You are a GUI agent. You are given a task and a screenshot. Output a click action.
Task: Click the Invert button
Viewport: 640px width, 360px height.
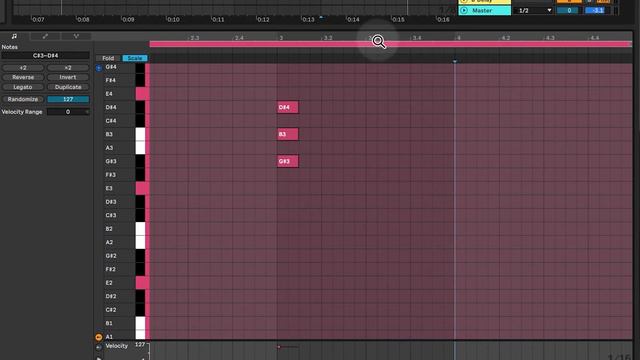click(x=68, y=77)
